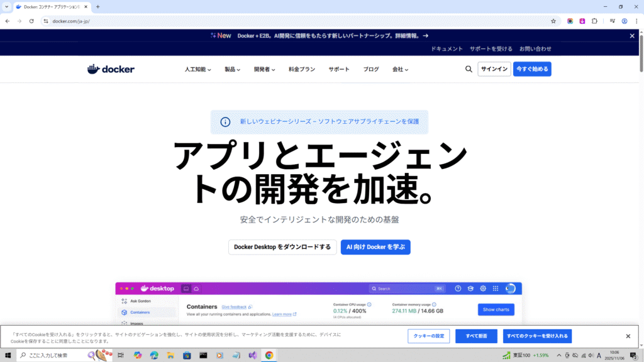Reload the page with the refresh icon
The width and height of the screenshot is (644, 362).
click(31, 21)
